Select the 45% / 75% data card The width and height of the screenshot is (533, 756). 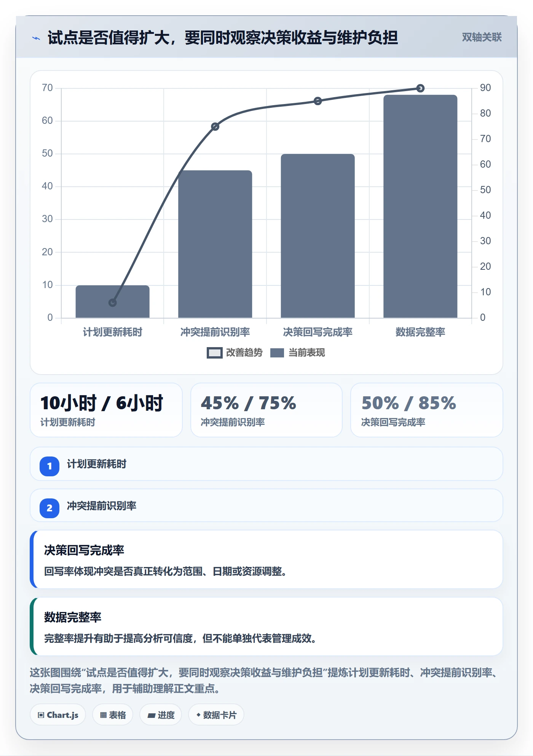tap(266, 410)
